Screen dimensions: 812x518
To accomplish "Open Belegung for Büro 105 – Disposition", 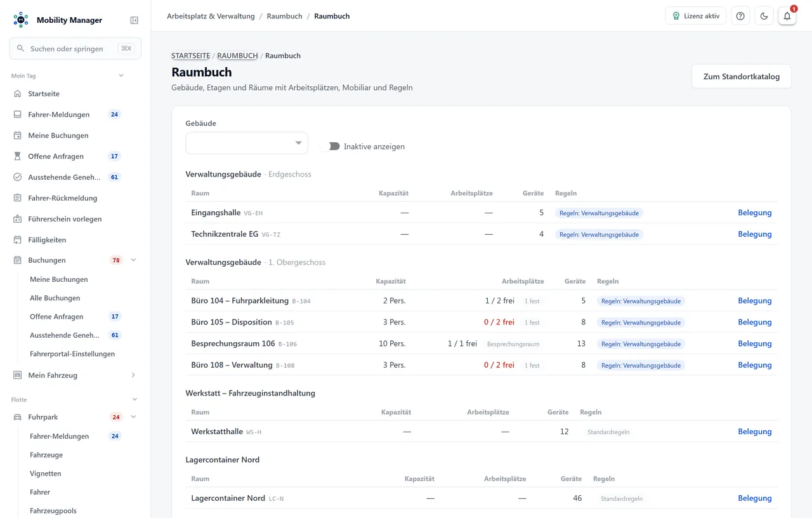I will (755, 322).
